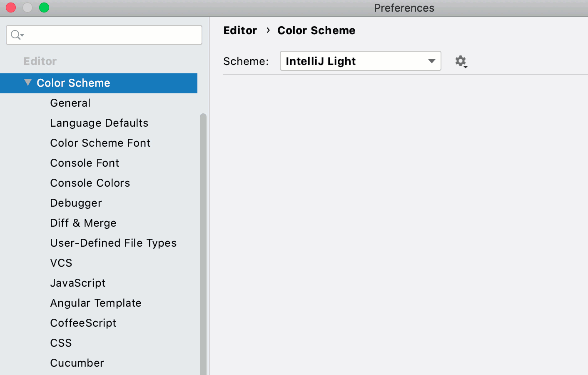Select the General color scheme settings
This screenshot has width=588, height=375.
click(x=70, y=102)
